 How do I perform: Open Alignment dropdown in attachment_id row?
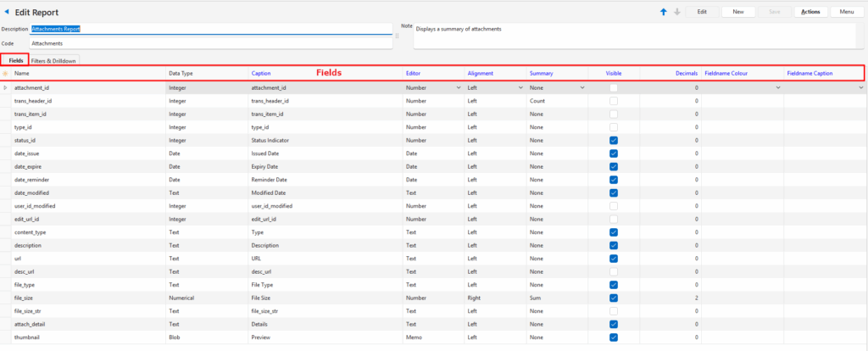[x=520, y=87]
